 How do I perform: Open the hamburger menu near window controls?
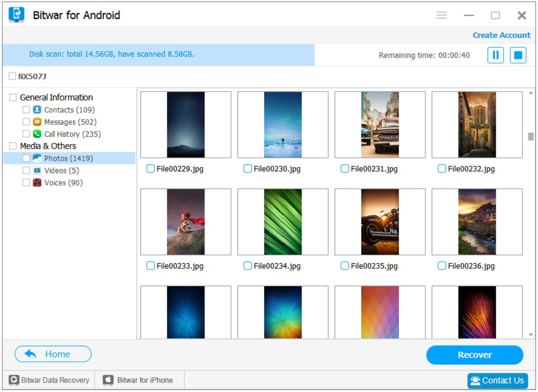tap(441, 15)
